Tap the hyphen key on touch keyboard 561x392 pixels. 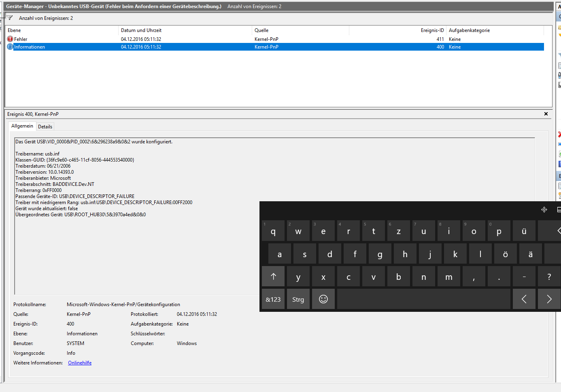(x=524, y=277)
